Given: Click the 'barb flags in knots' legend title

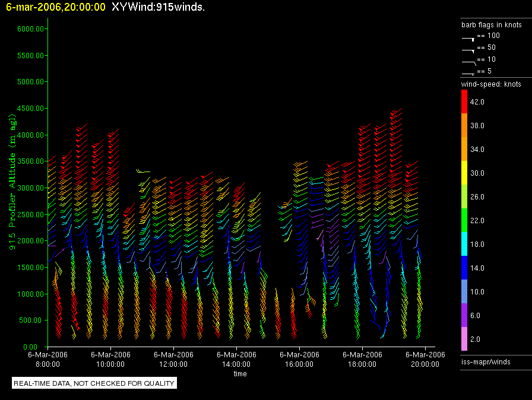Looking at the screenshot, I should click(x=491, y=25).
